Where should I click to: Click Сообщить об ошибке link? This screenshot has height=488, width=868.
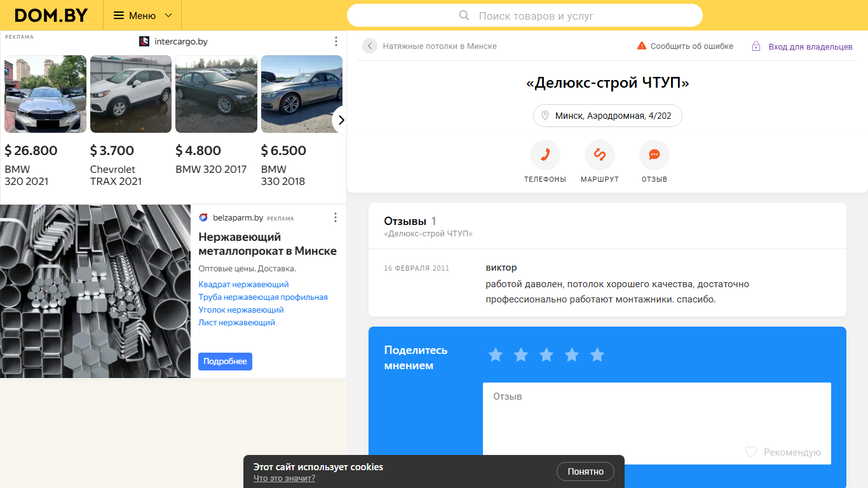pyautogui.click(x=692, y=46)
